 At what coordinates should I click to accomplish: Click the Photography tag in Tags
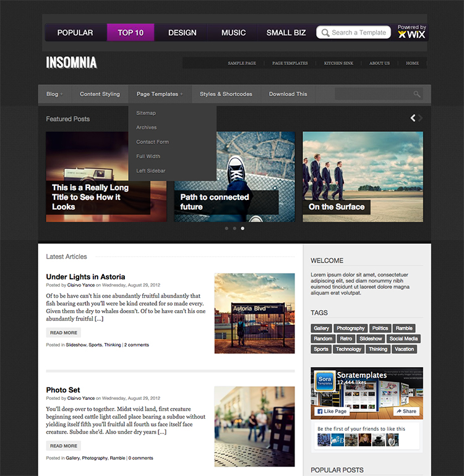(x=351, y=328)
